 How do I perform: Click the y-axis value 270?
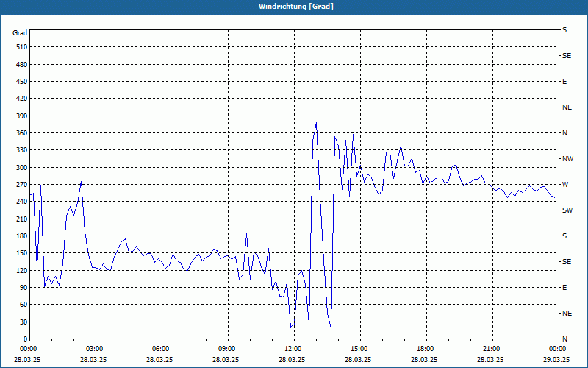pos(22,185)
